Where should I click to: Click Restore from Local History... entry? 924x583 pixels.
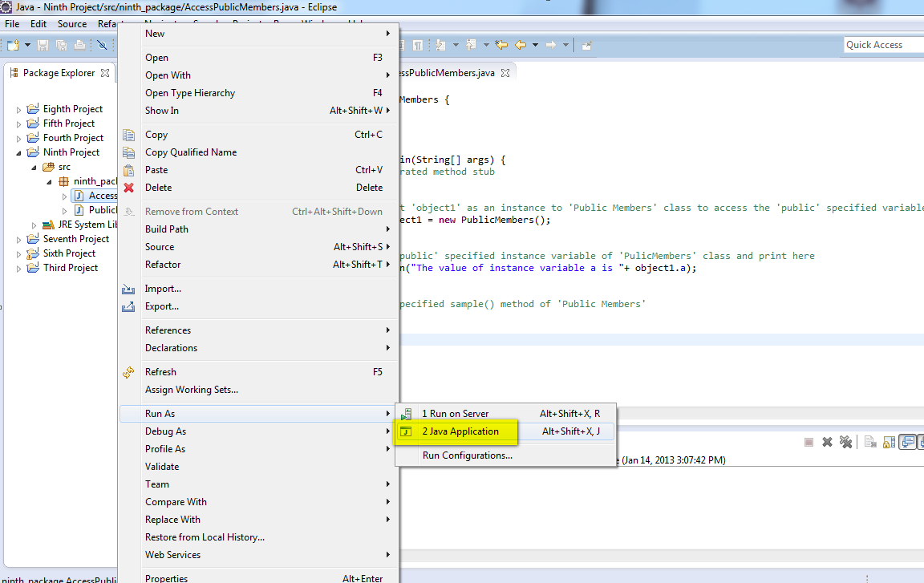259,537
